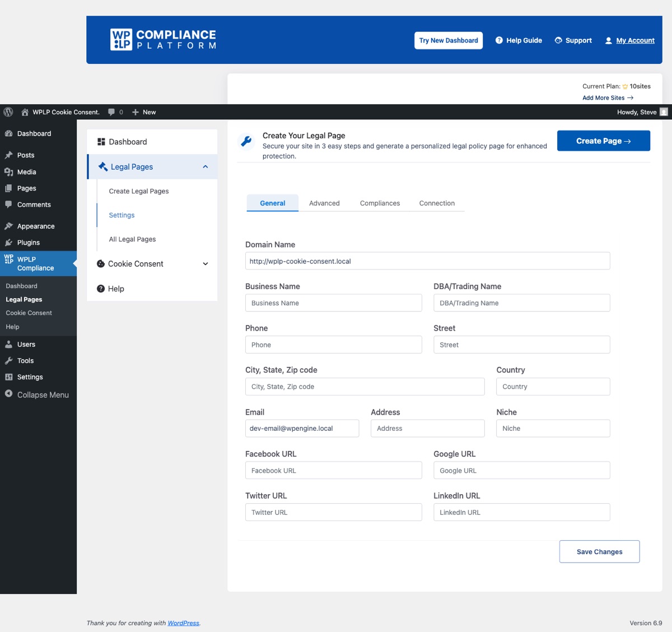This screenshot has width=672, height=632.
Task: Click Steve's avatar in admin bar
Action: tap(664, 112)
